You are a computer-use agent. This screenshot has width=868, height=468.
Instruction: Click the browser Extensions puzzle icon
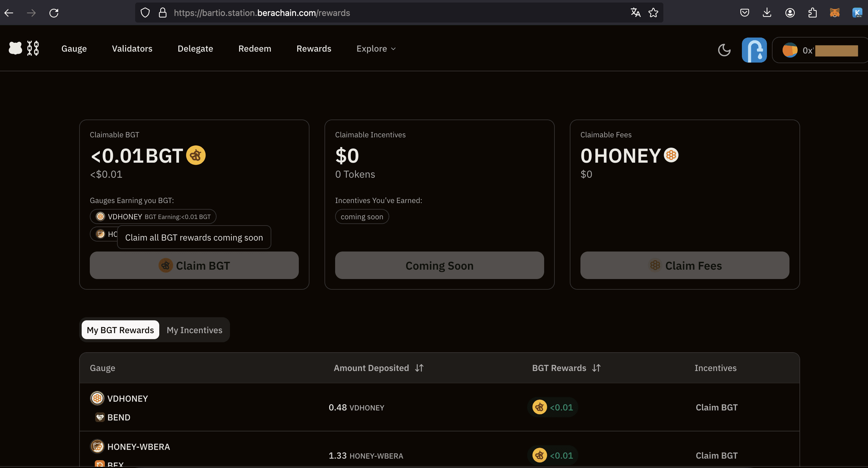point(812,13)
